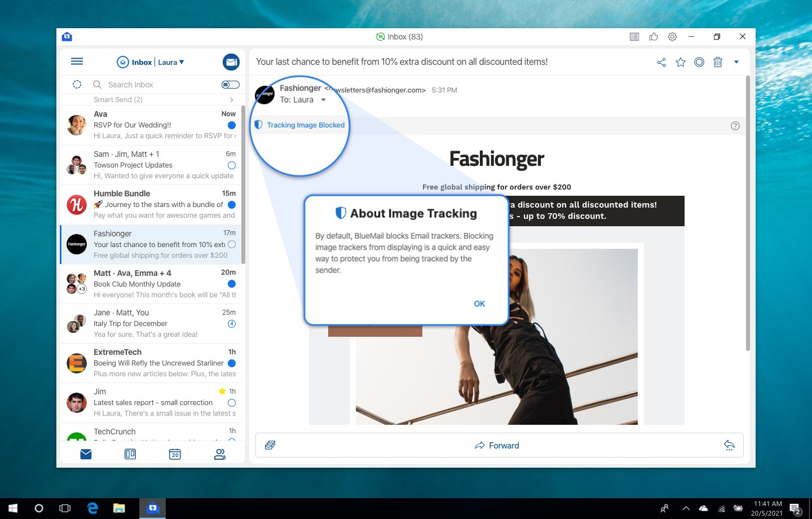The width and height of the screenshot is (812, 519).
Task: Click OK in About Image Tracking dialog
Action: coord(479,304)
